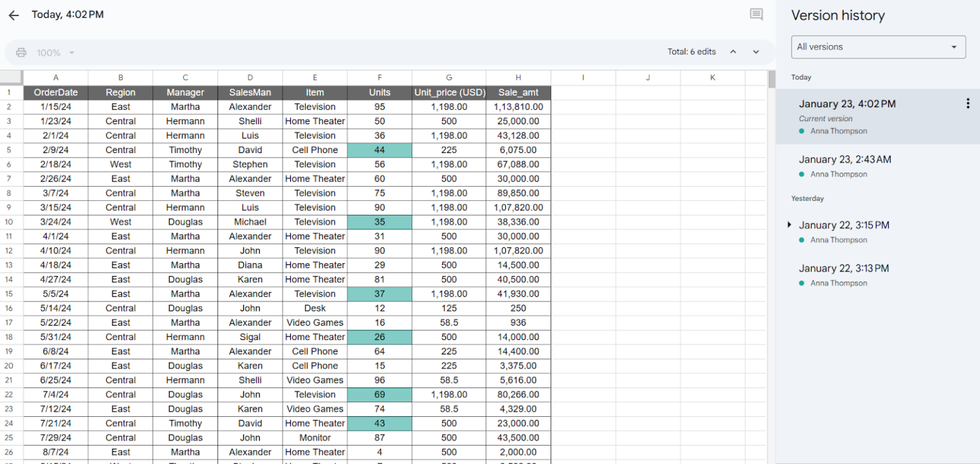Go to previous edit with up chevron
Screen dimensions: 980x464
(733, 52)
